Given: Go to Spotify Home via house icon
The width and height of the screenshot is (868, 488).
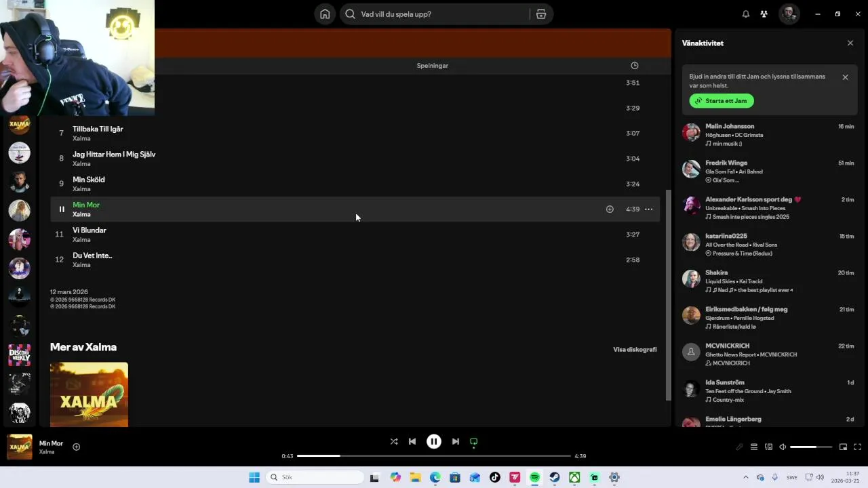Looking at the screenshot, I should [325, 14].
